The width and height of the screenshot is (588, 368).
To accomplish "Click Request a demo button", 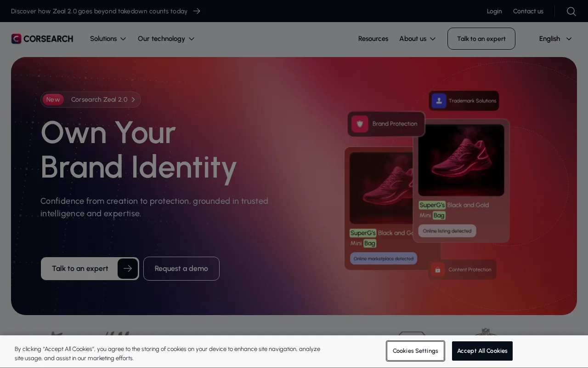I will click(x=181, y=269).
